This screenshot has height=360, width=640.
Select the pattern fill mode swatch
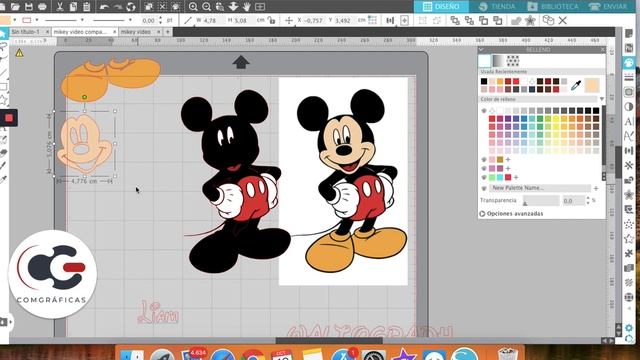(x=513, y=61)
